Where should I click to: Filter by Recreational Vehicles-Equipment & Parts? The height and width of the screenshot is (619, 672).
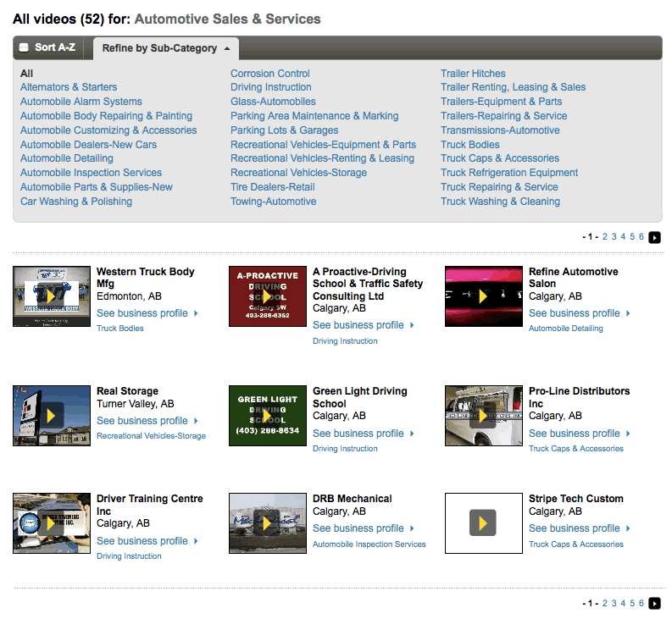[323, 144]
